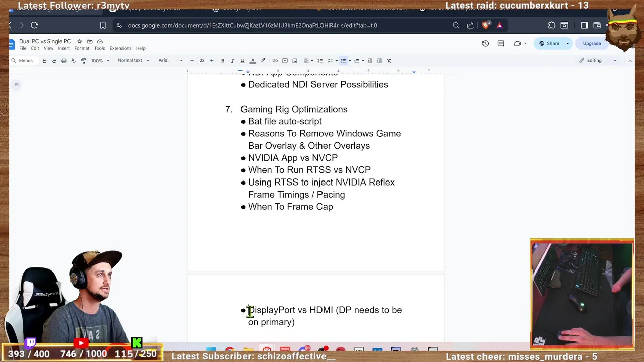Open the View menu
644x362 pixels.
(x=48, y=48)
